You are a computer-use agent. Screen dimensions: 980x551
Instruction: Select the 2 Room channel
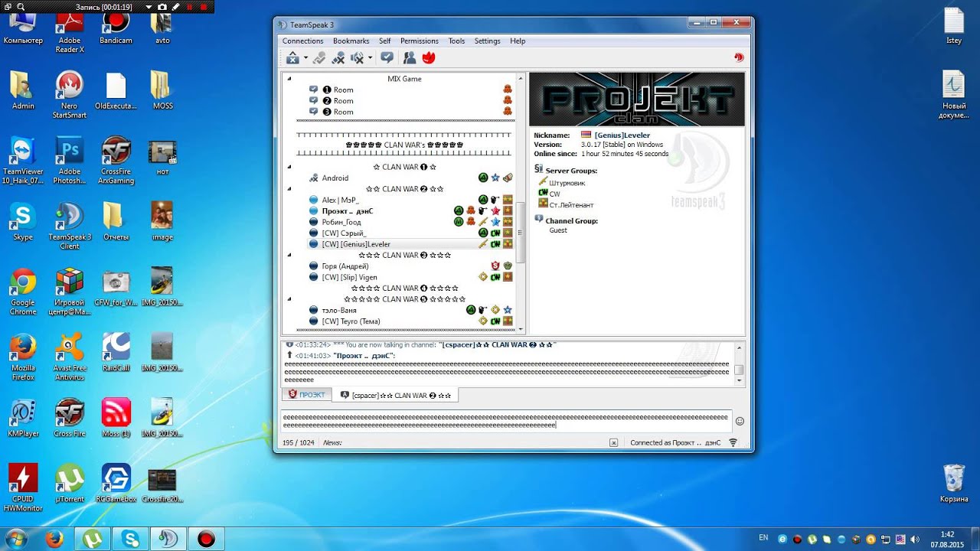coord(338,101)
